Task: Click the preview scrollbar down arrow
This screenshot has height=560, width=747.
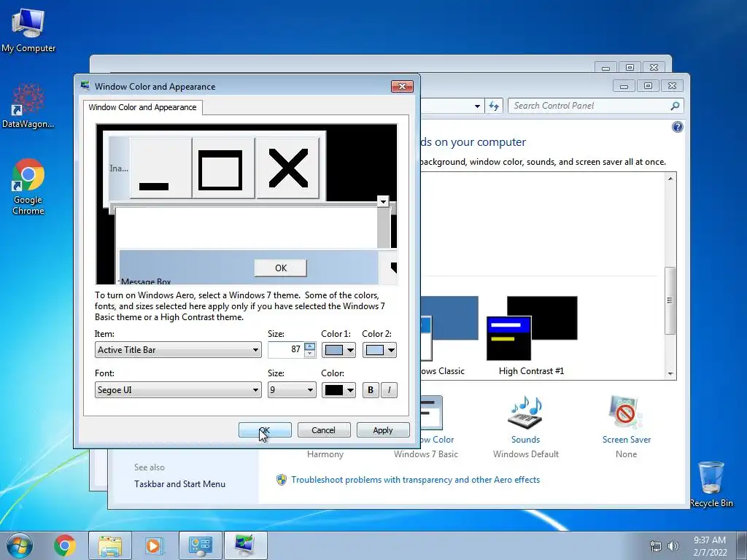Action: coord(383,201)
